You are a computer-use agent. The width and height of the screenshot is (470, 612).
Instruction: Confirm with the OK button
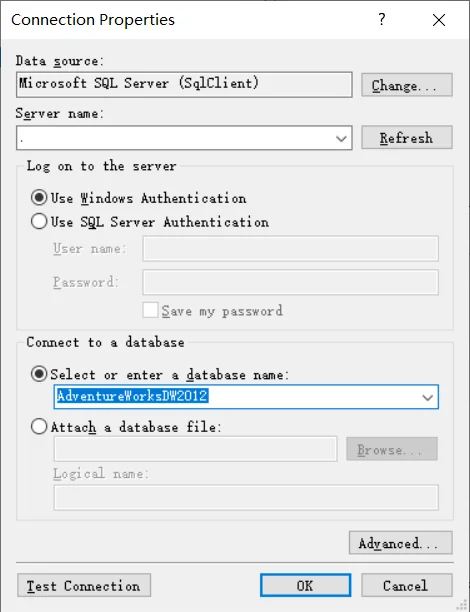(305, 585)
